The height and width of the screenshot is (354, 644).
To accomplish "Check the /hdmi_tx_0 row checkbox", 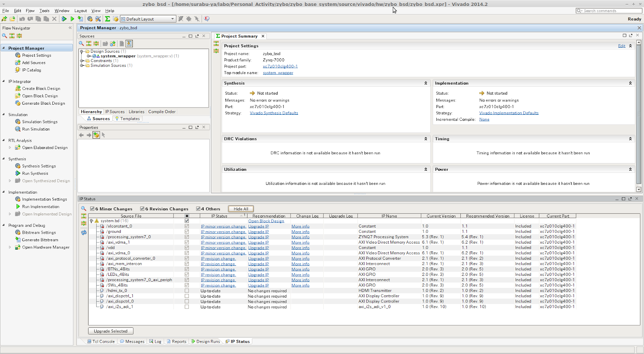I will click(x=187, y=290).
